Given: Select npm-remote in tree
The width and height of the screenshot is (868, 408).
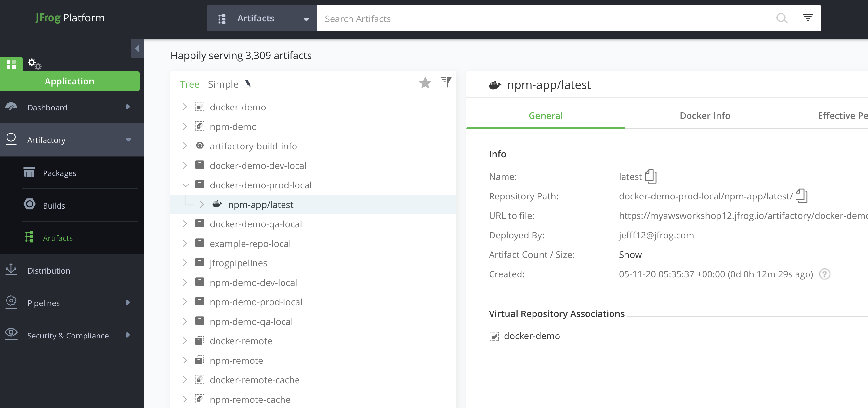Looking at the screenshot, I should click(236, 360).
